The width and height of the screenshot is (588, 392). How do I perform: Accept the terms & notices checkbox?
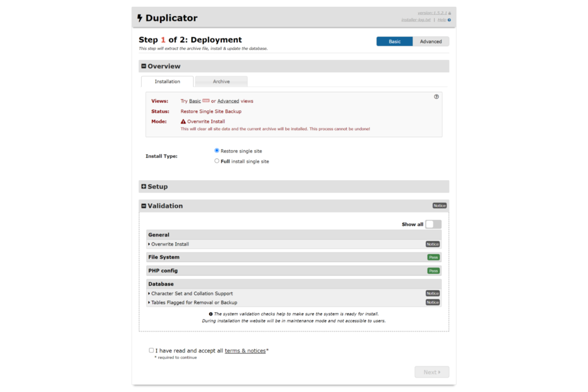(151, 350)
